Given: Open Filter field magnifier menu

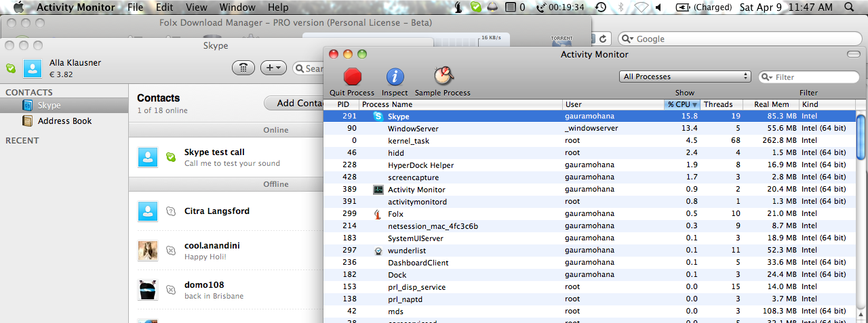Looking at the screenshot, I should (x=768, y=77).
